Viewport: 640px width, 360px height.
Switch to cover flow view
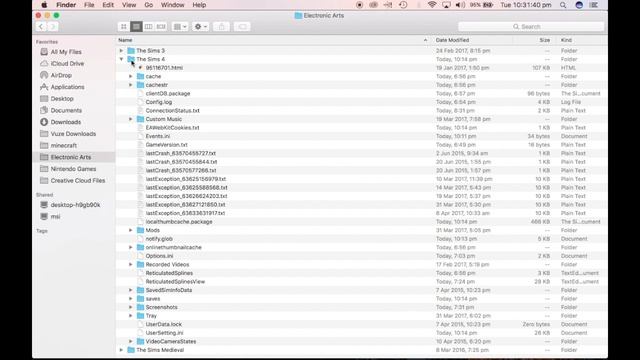(161, 27)
